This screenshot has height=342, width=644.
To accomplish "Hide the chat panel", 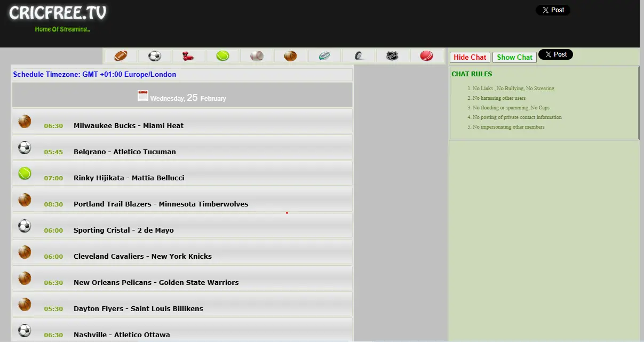I will click(470, 57).
